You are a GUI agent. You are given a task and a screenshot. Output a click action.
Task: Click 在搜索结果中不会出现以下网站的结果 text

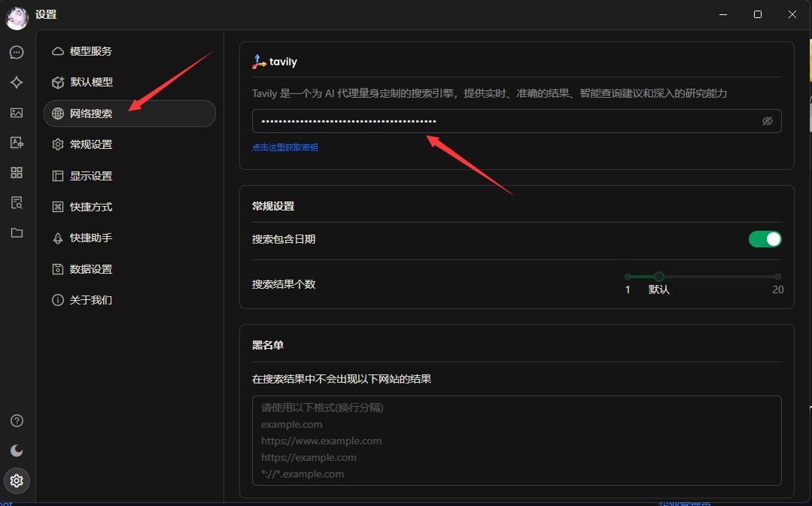[341, 379]
